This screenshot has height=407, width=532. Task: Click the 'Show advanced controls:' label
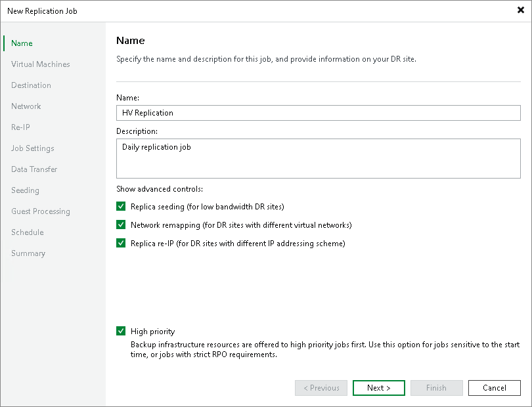[160, 189]
